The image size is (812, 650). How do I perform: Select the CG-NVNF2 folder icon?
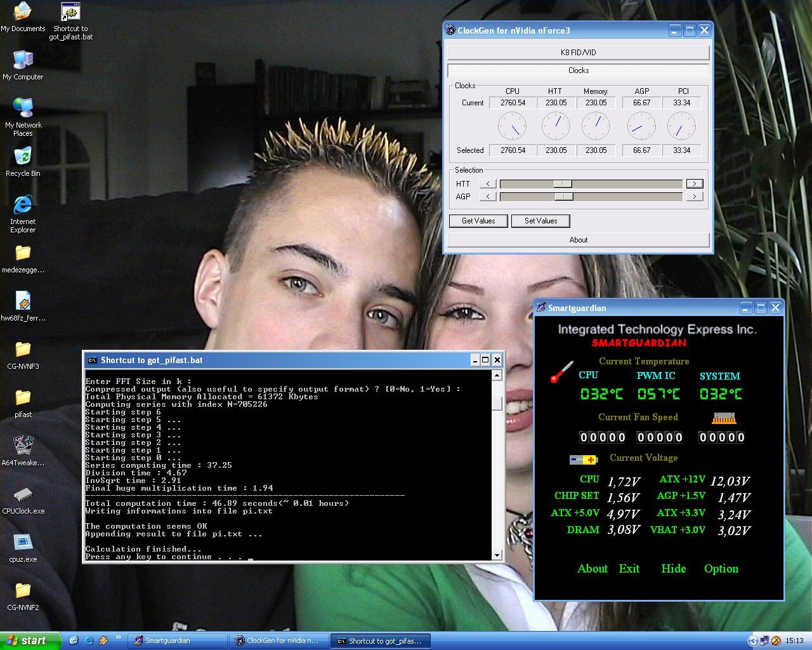(23, 596)
